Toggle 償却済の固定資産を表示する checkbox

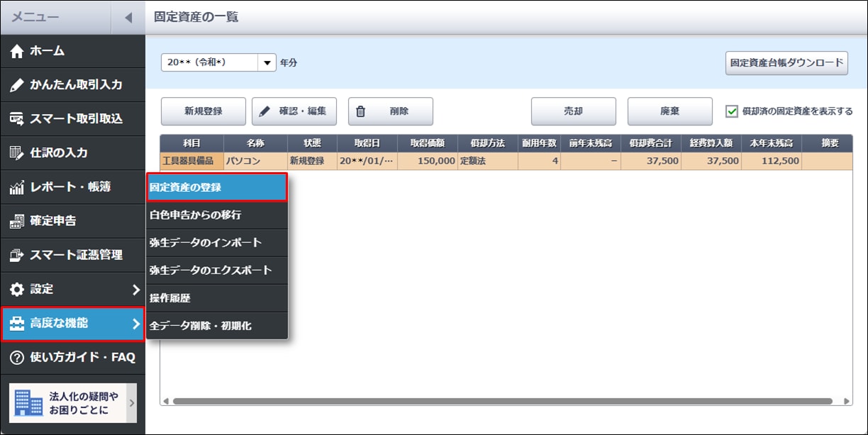(x=732, y=111)
